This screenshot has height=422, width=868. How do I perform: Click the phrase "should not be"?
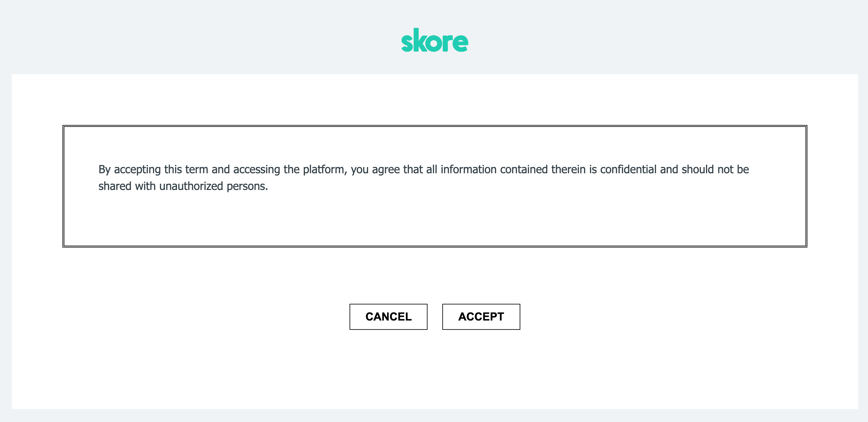click(x=715, y=169)
